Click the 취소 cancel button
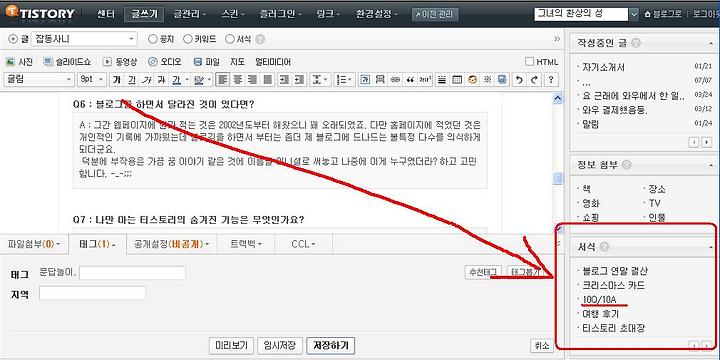Image resolution: width=720 pixels, height=360 pixels. 541,345
